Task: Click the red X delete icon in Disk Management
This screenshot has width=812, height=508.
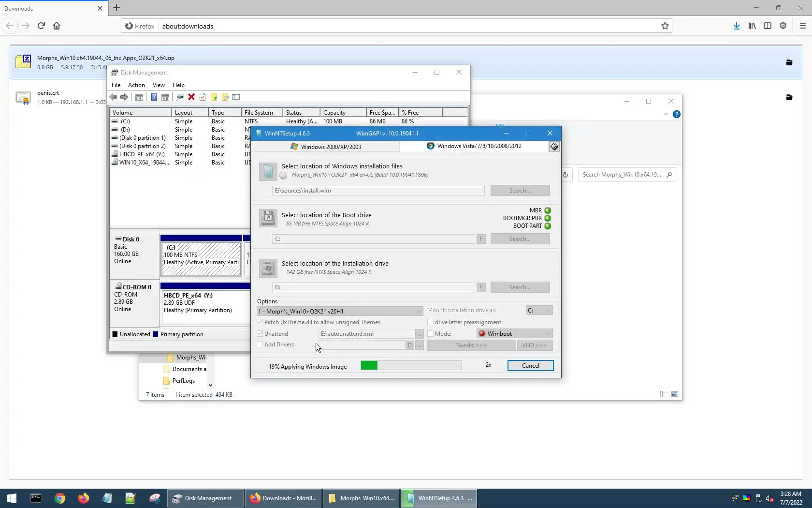Action: 191,97
